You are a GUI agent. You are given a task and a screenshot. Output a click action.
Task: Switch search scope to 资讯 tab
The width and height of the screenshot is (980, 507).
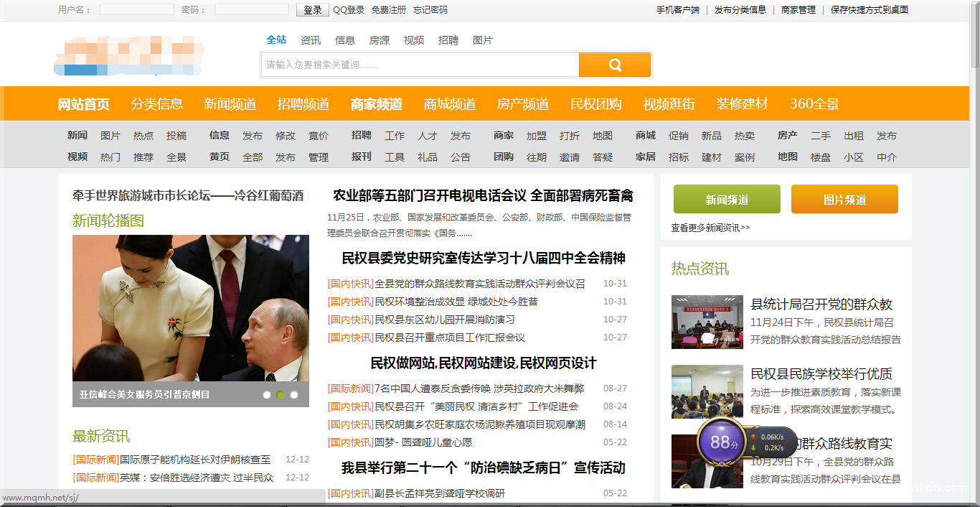pyautogui.click(x=311, y=40)
